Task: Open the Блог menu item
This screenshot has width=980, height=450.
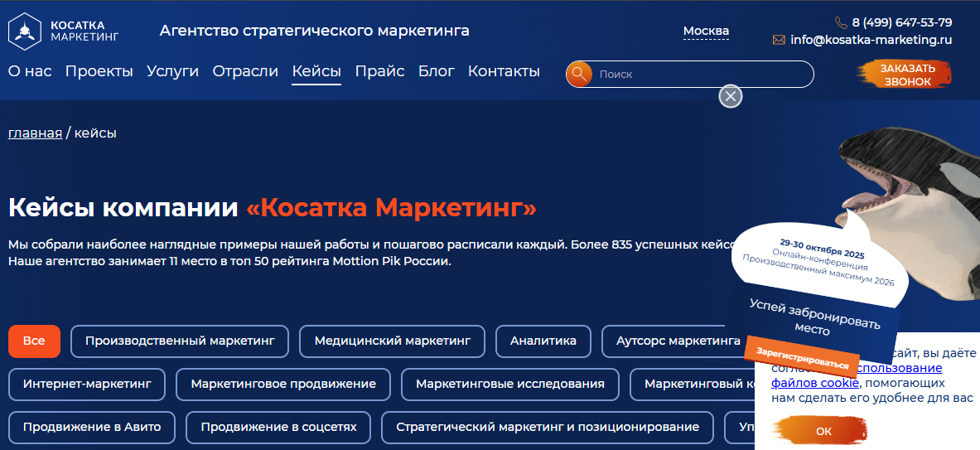Action: 437,71
